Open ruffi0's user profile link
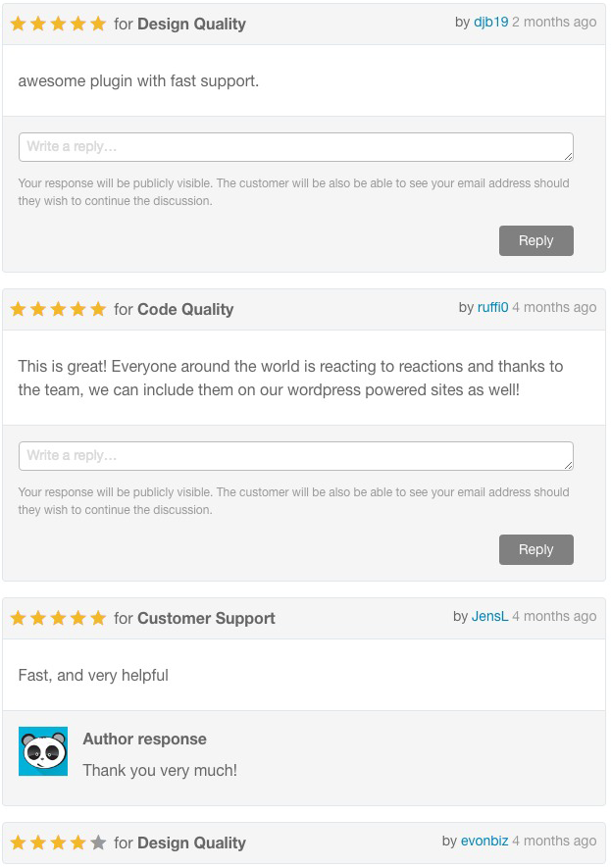The image size is (611, 868). tap(492, 307)
